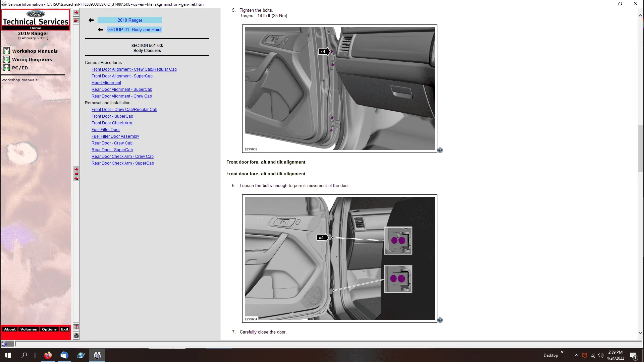Open Windows taskbar search
The height and width of the screenshot is (362, 644).
(x=24, y=355)
